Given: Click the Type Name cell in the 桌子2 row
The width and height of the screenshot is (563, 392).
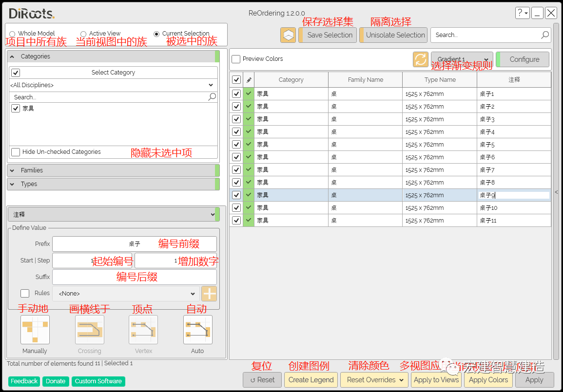Looking at the screenshot, I should click(x=440, y=107).
